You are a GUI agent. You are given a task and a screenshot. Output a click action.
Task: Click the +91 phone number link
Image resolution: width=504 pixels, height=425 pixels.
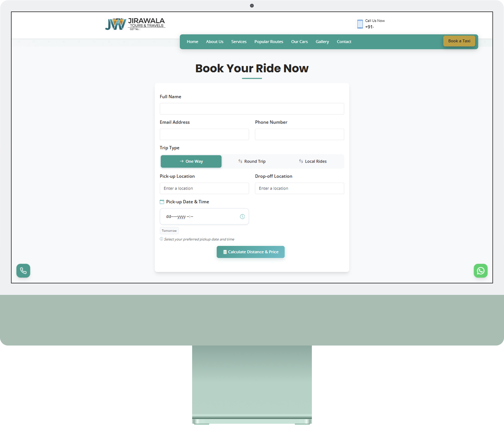369,27
